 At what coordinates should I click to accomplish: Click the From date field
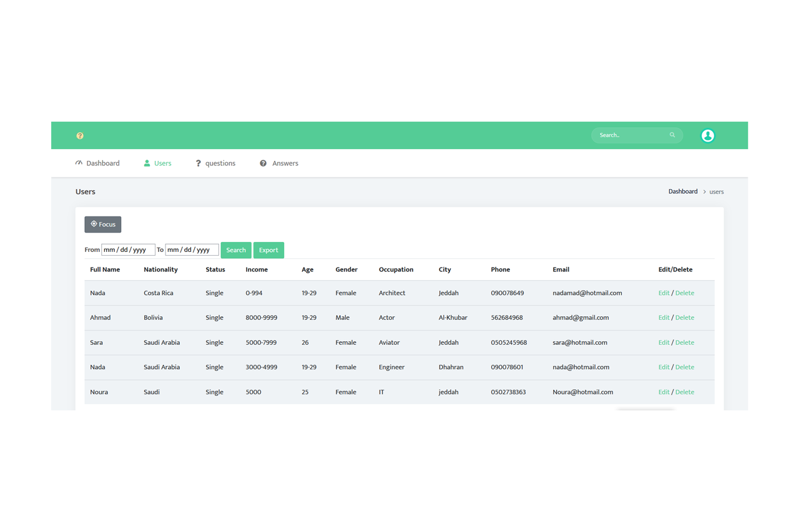128,250
